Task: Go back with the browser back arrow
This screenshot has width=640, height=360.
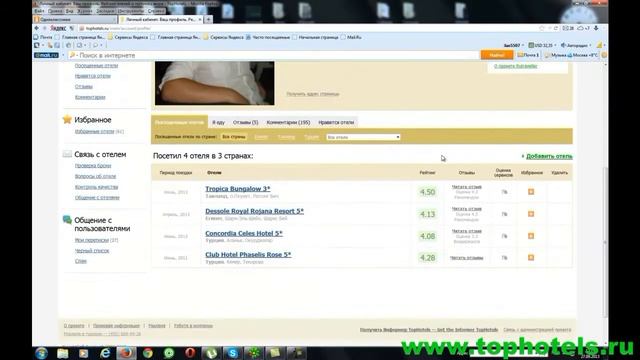Action: pos(36,28)
